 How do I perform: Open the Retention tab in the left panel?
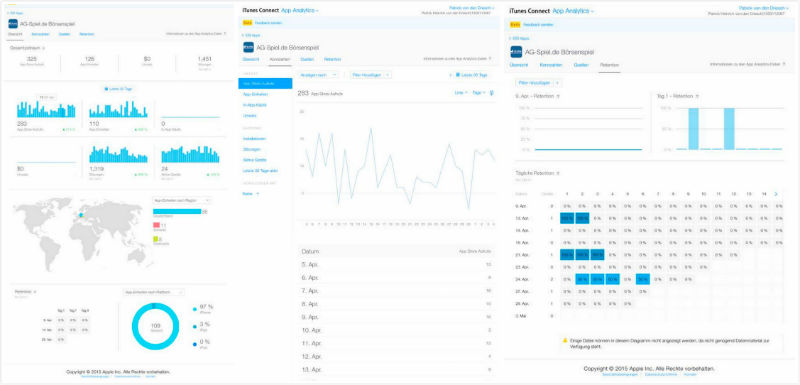[86, 34]
